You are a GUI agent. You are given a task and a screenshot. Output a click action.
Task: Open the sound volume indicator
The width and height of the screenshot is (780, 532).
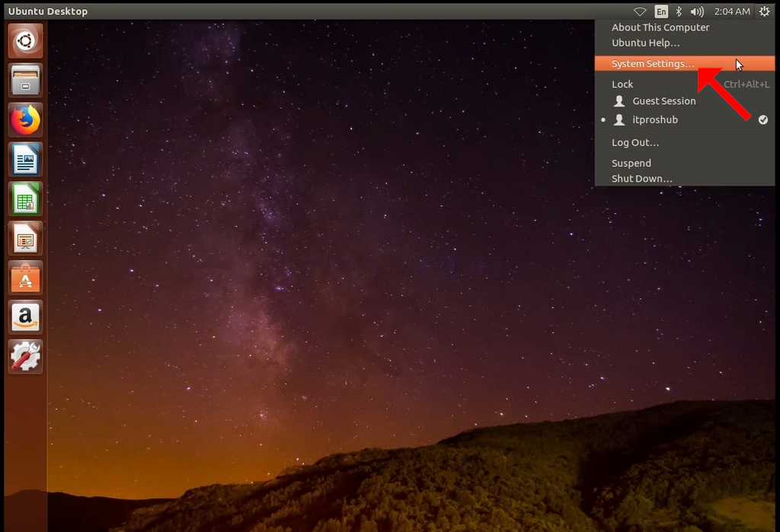[x=698, y=11]
